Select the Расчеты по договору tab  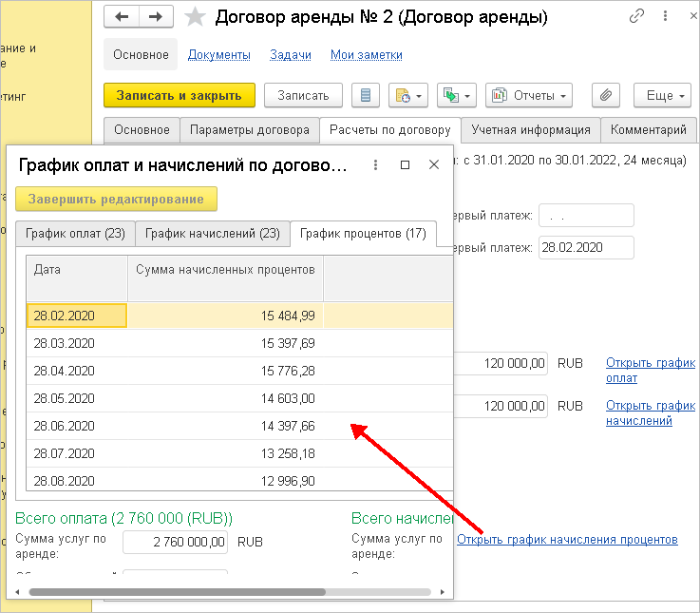pos(389,130)
